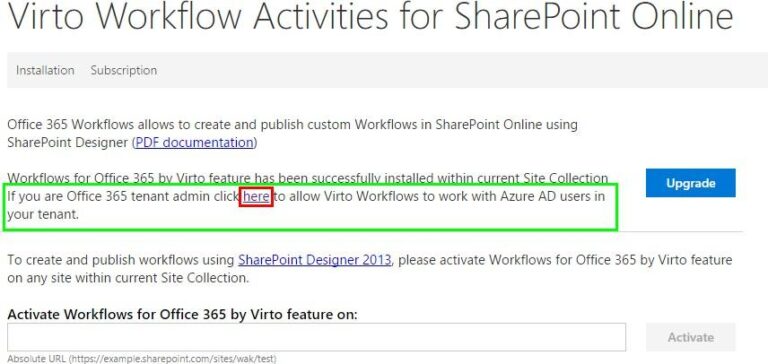
Task: Click the 'here' tenant admin link
Action: (256, 196)
